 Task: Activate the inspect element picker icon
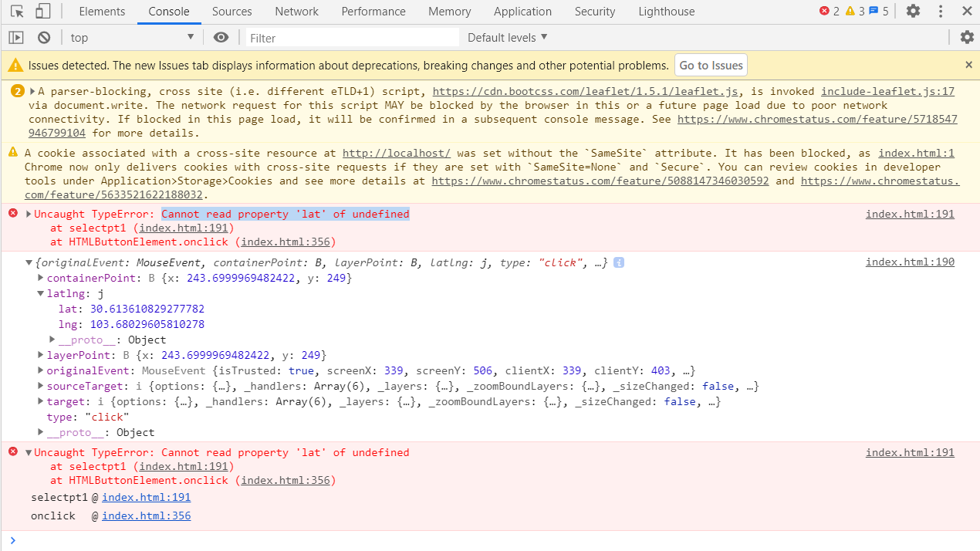(17, 12)
